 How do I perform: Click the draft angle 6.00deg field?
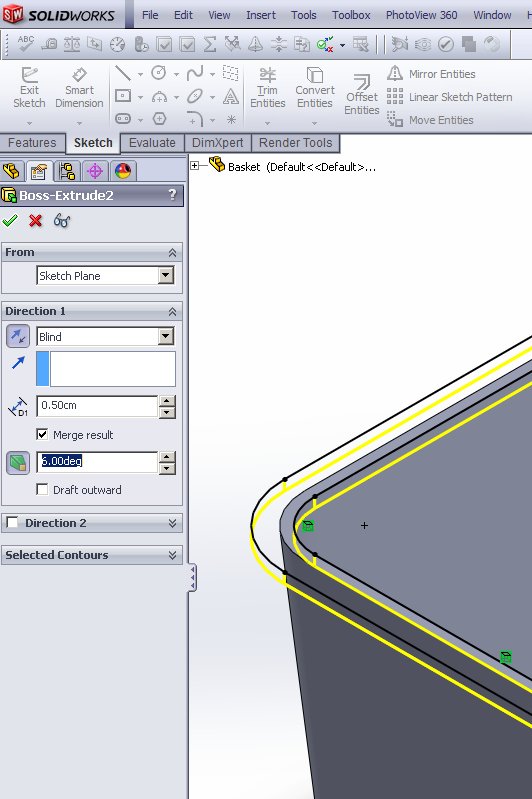[97, 461]
